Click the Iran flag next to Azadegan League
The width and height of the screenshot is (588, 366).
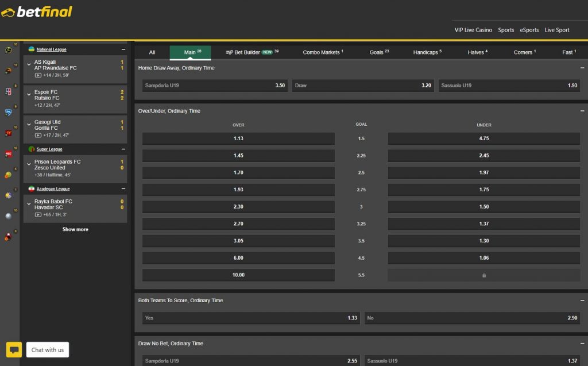pos(32,189)
